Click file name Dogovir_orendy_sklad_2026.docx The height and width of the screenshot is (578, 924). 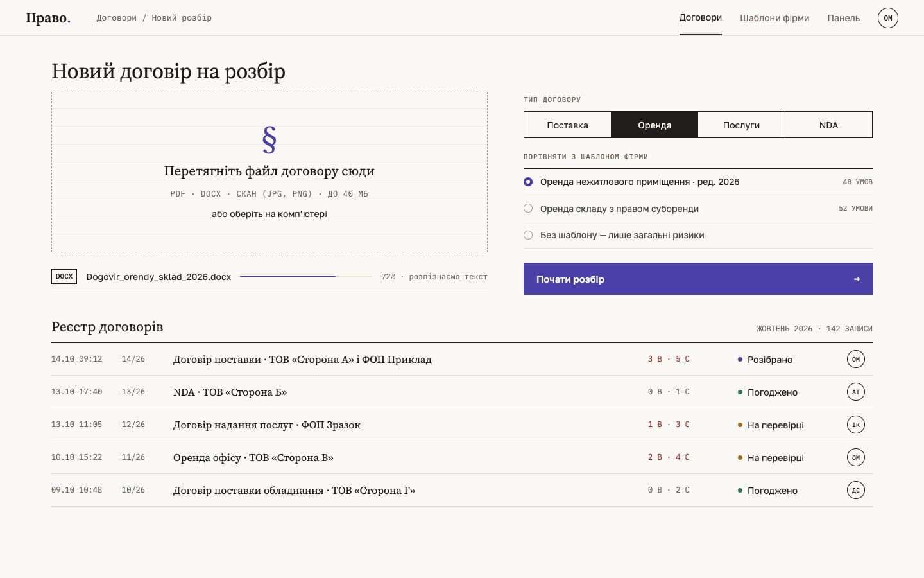point(158,277)
